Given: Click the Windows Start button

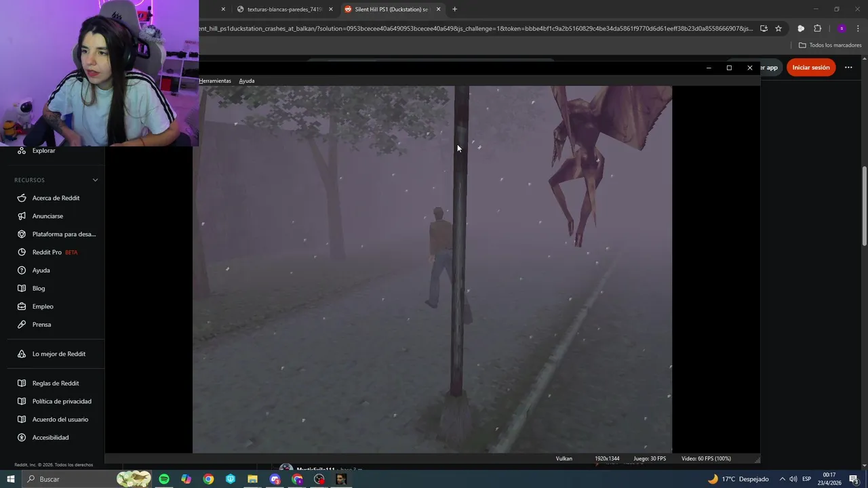Looking at the screenshot, I should click(10, 479).
